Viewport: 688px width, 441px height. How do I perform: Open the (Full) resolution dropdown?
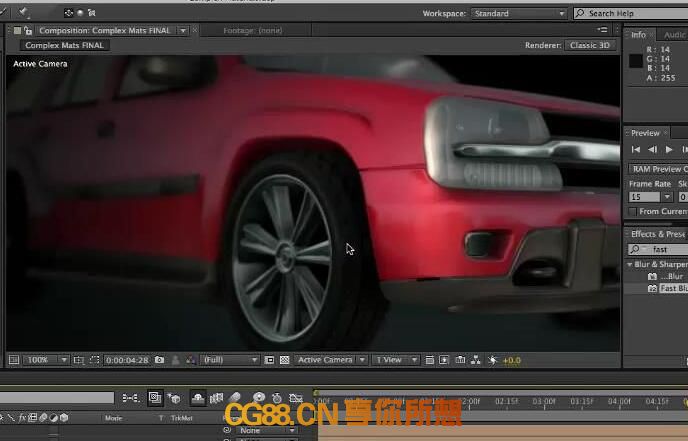[229, 360]
